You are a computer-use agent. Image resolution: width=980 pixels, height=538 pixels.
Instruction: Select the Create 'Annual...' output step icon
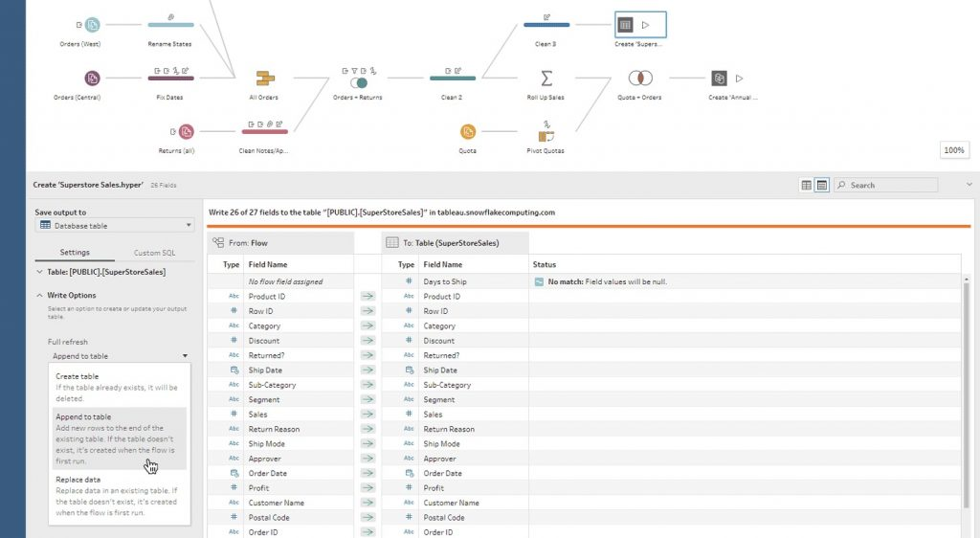[719, 78]
